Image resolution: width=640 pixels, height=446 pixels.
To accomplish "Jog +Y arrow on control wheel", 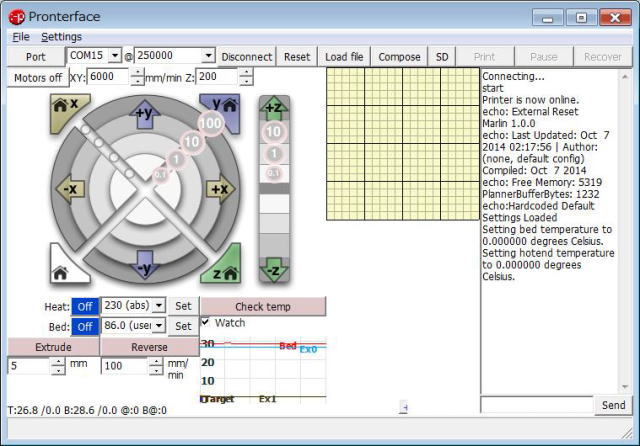I will point(145,114).
